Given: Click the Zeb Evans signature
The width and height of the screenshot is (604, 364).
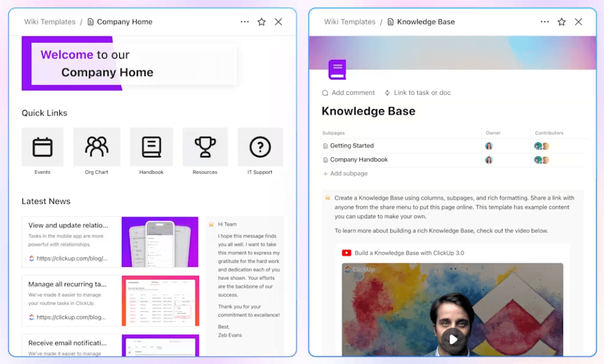Looking at the screenshot, I should tap(230, 335).
